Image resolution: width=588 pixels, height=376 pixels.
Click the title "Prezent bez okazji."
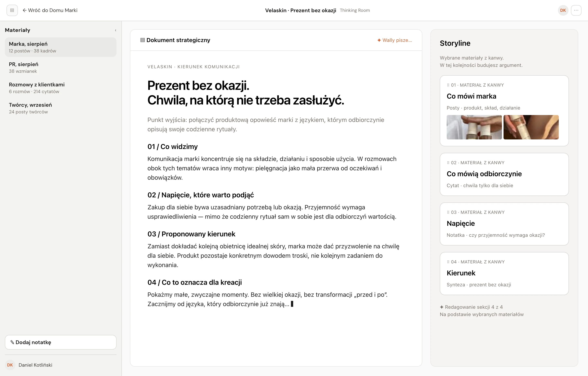(198, 86)
